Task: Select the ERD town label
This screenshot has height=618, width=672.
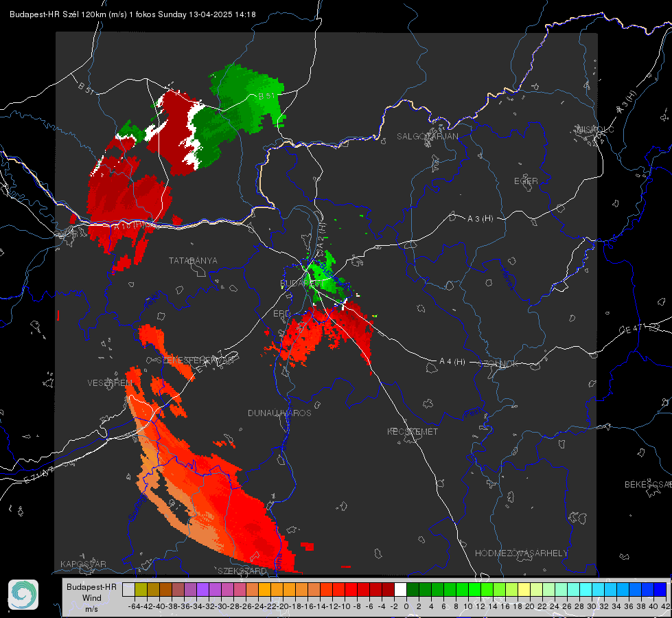Action: [281, 314]
